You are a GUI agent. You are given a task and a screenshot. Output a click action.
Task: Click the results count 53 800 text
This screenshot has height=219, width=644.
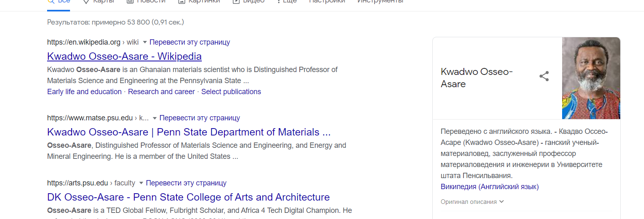pyautogui.click(x=115, y=22)
